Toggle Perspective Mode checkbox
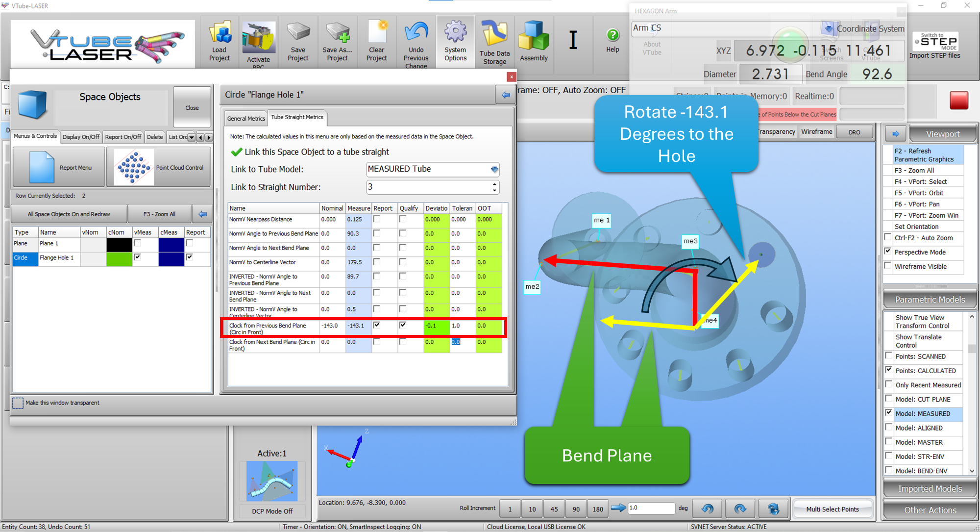Screen dimensions: 980x532 point(888,252)
